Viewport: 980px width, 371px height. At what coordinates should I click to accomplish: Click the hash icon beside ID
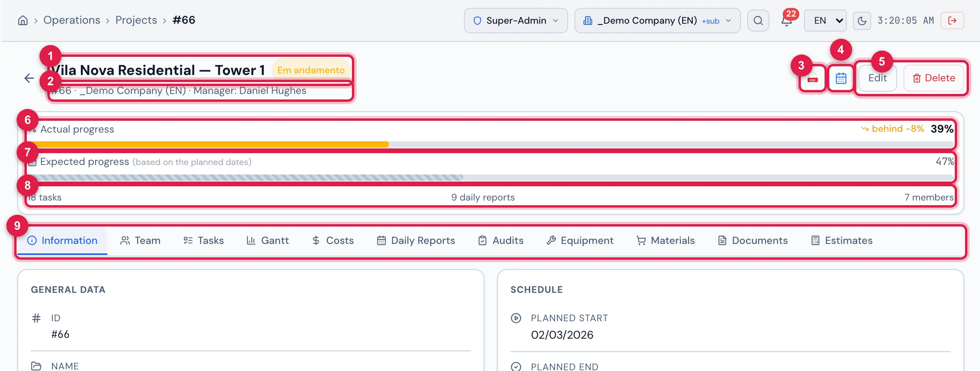(36, 318)
